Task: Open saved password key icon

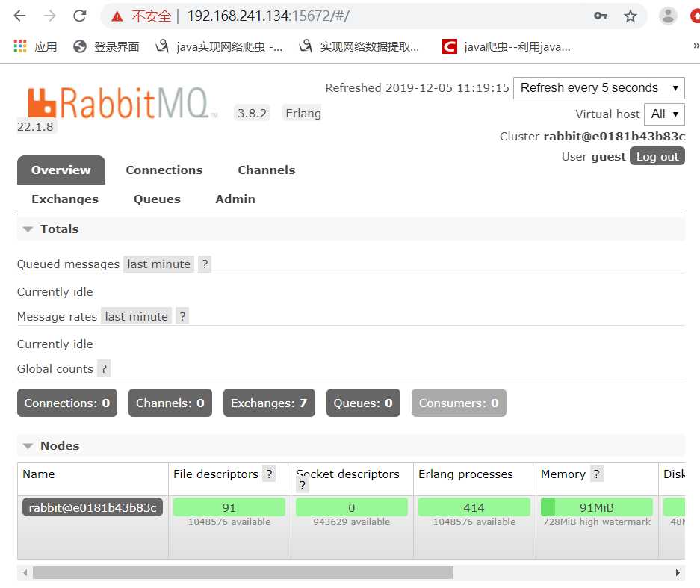Action: click(601, 16)
